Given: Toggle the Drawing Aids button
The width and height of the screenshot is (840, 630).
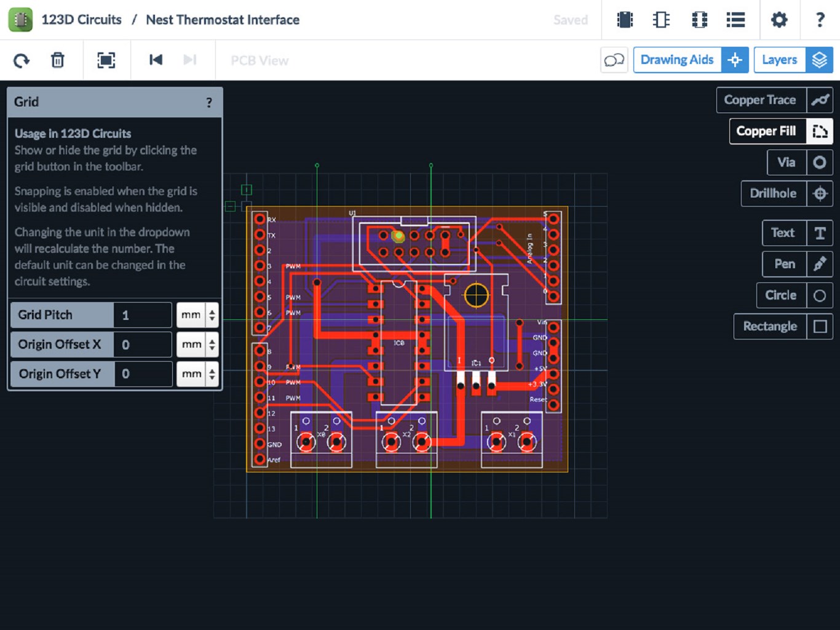Looking at the screenshot, I should pyautogui.click(x=677, y=60).
